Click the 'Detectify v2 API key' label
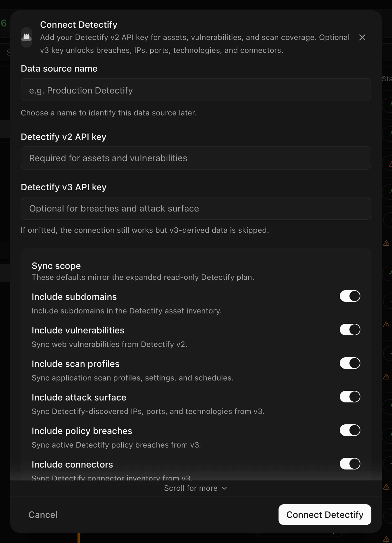392x543 pixels. click(64, 137)
